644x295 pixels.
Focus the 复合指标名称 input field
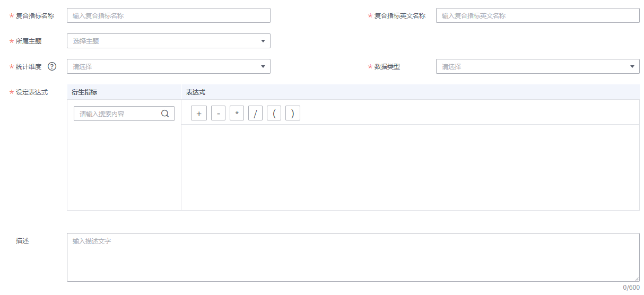click(x=169, y=15)
